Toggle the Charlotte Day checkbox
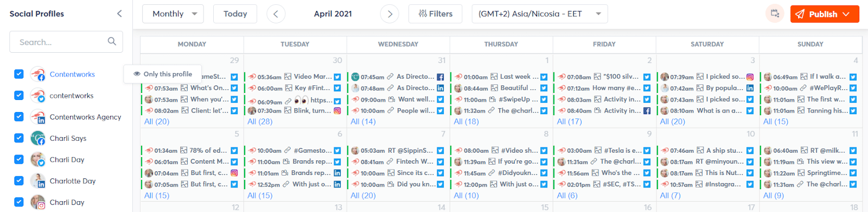 point(19,180)
